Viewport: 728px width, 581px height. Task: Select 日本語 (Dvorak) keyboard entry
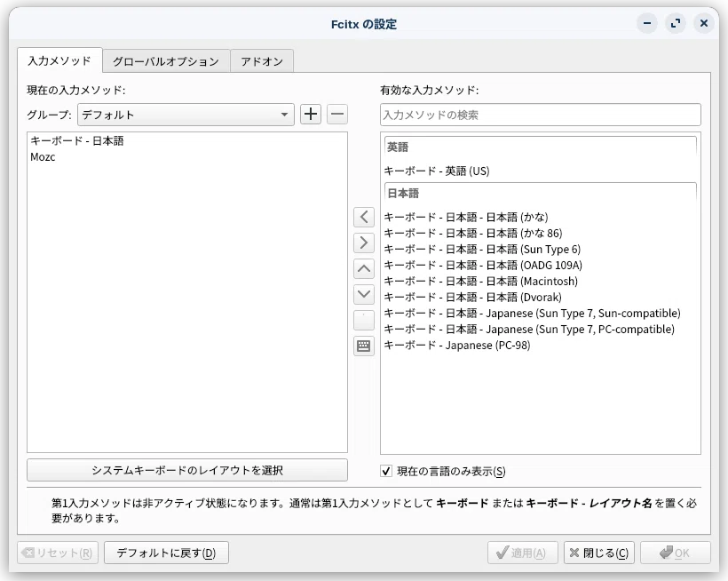point(541,298)
